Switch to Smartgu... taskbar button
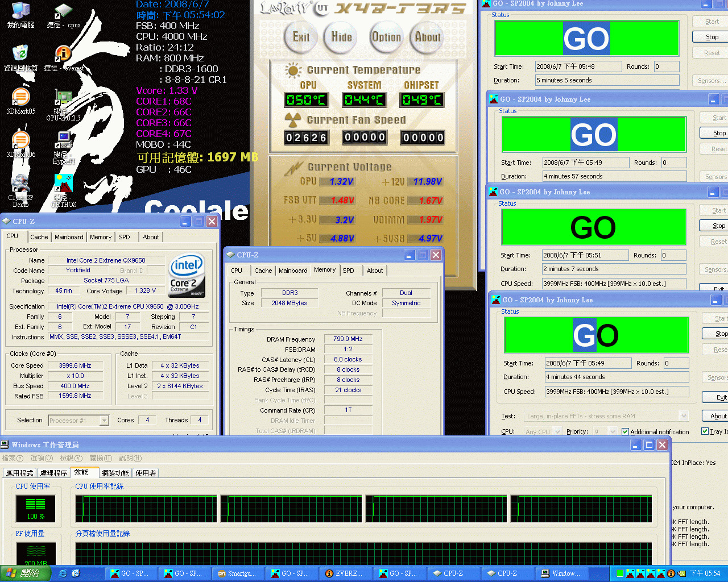 pos(237,573)
